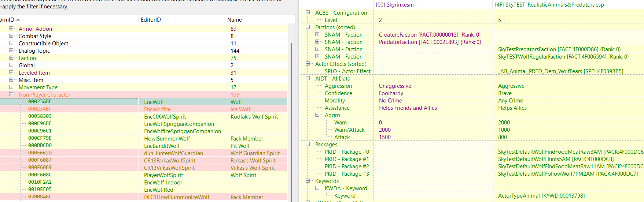
Task: Select the EncWolfIce record
Action: (x=144, y=109)
